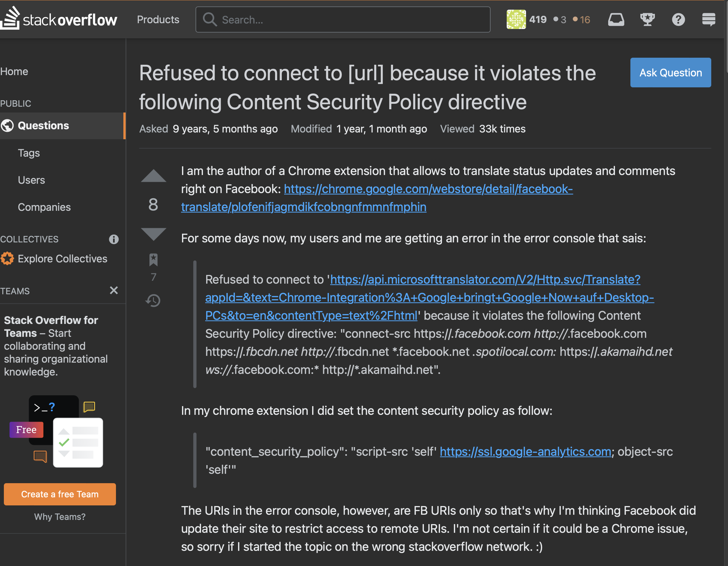Image resolution: width=728 pixels, height=566 pixels.
Task: Open the Products menu
Action: [x=158, y=20]
